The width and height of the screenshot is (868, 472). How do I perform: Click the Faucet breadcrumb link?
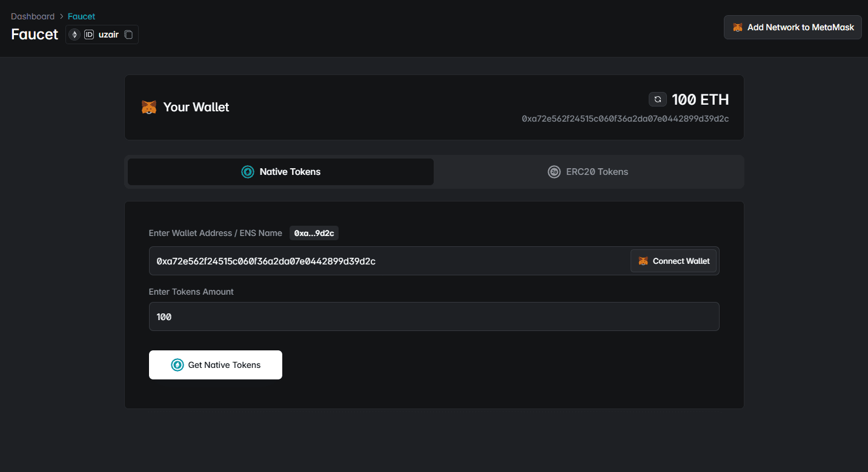coord(81,16)
